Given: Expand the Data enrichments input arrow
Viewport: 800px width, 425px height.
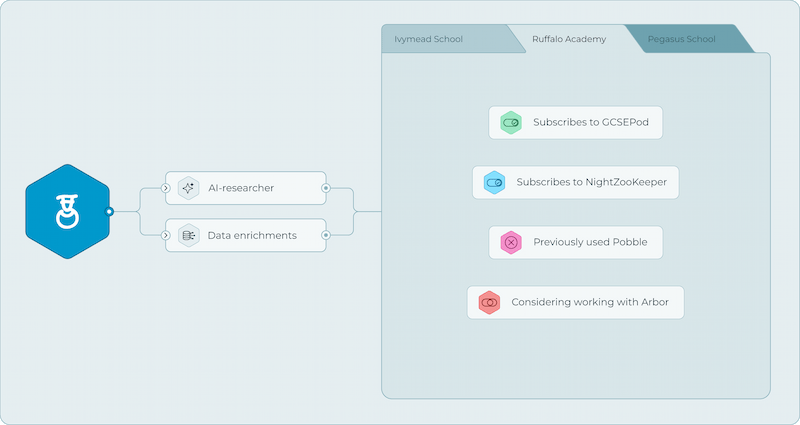Looking at the screenshot, I should coord(166,235).
